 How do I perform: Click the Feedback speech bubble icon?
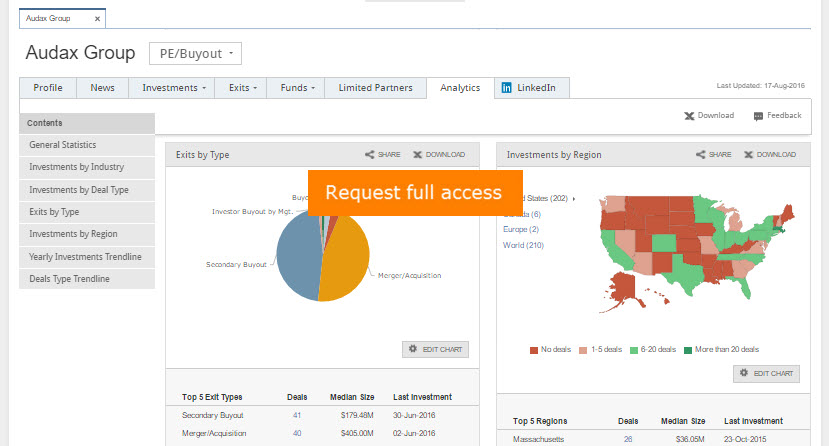758,116
